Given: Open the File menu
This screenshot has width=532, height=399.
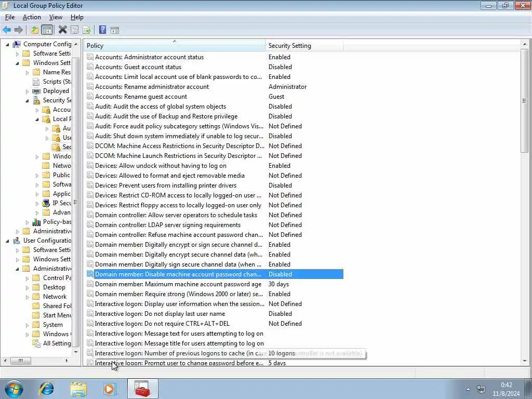Looking at the screenshot, I should point(9,17).
